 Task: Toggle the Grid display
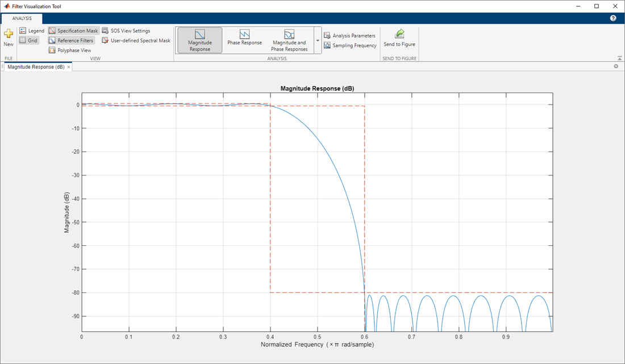(x=28, y=40)
